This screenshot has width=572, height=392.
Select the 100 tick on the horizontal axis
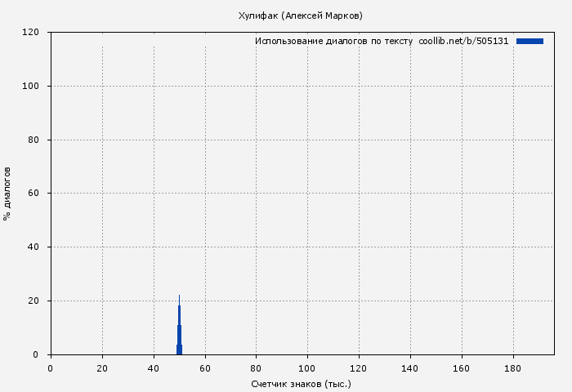[307, 367]
